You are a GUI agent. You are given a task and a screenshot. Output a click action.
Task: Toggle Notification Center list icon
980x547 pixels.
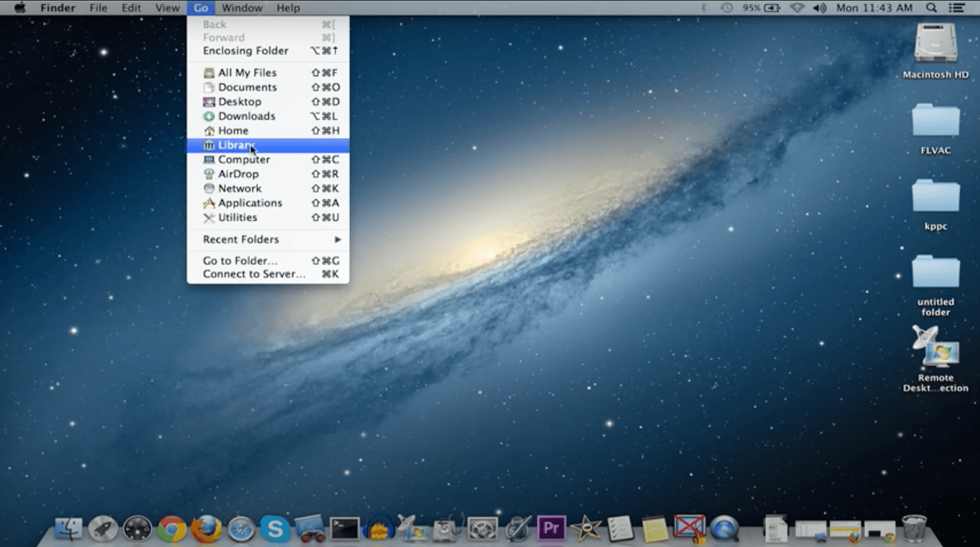click(x=957, y=8)
